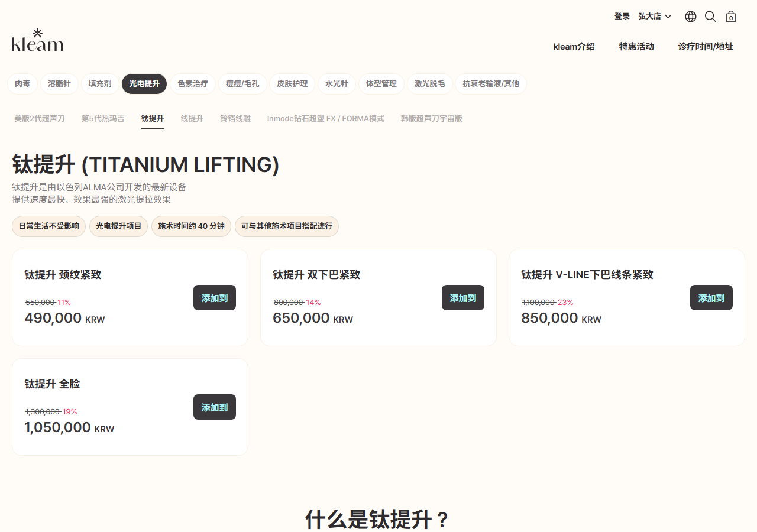Click the struck-through 800,000 original price
This screenshot has height=532, width=757.
289,303
